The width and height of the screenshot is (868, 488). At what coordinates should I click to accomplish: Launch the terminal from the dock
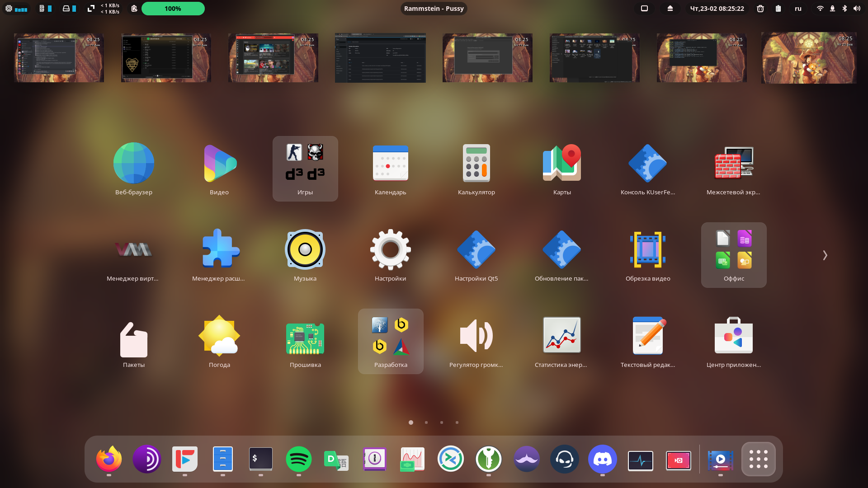[261, 459]
